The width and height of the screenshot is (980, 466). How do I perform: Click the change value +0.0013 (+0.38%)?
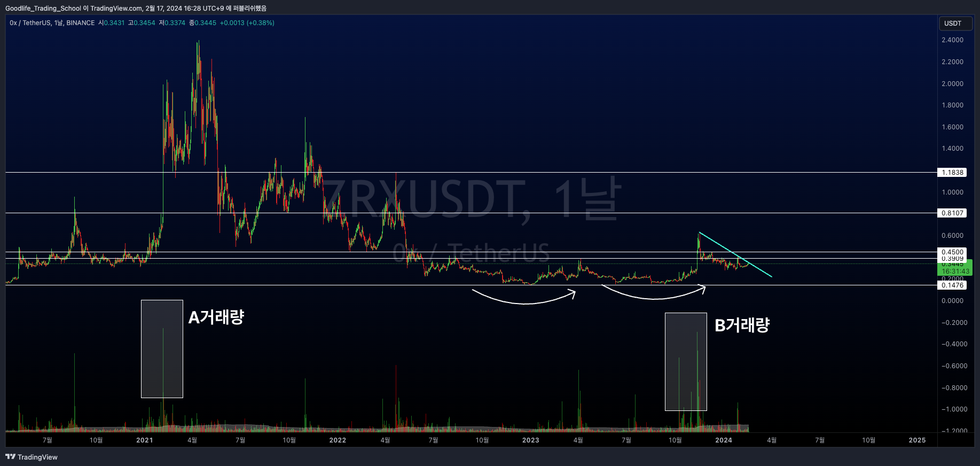click(247, 23)
